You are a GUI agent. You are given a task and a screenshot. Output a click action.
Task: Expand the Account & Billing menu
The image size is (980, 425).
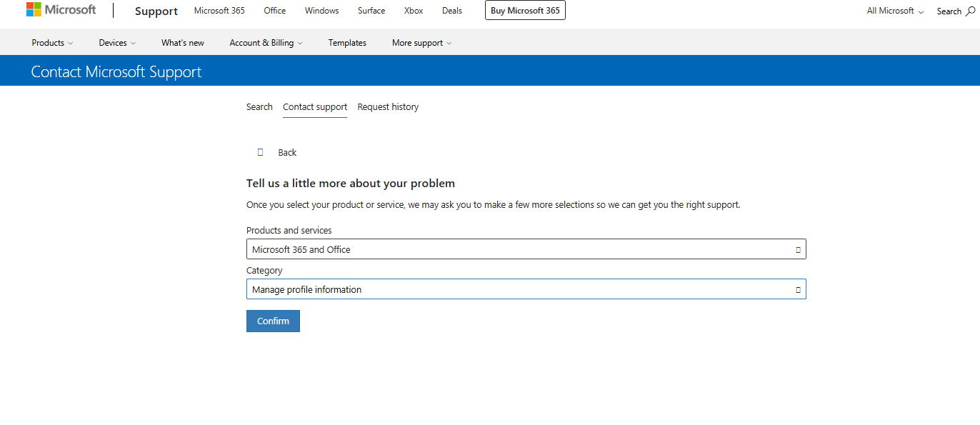click(x=266, y=43)
